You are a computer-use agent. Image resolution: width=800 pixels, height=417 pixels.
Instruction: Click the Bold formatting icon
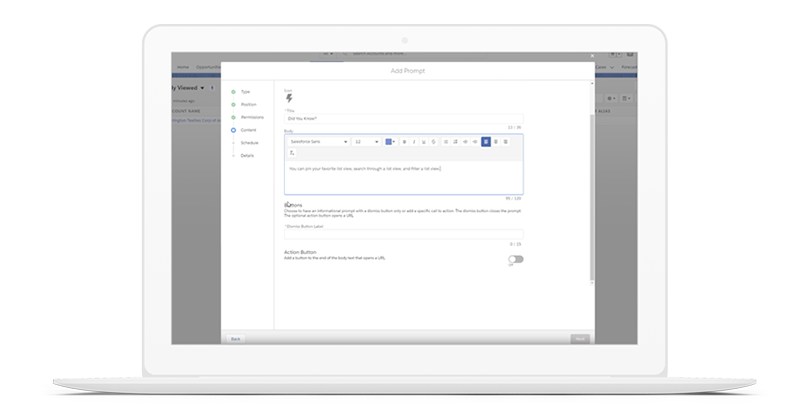click(405, 142)
